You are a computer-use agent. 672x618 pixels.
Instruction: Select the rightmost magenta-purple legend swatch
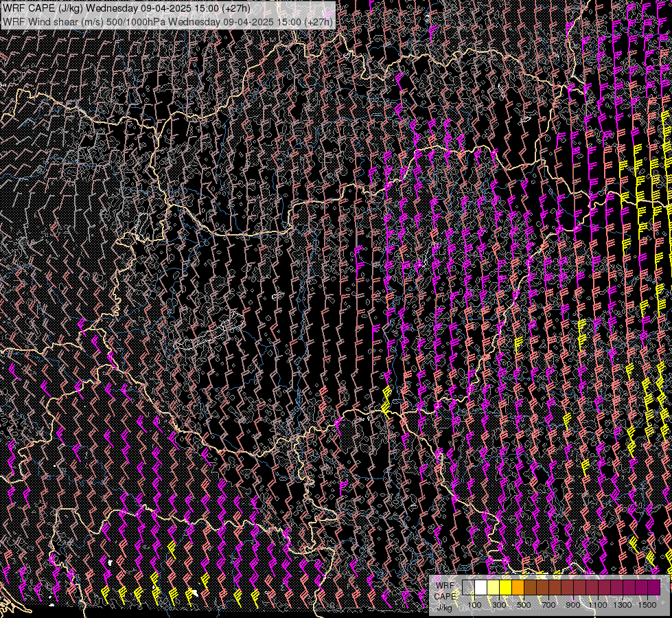[x=653, y=587]
